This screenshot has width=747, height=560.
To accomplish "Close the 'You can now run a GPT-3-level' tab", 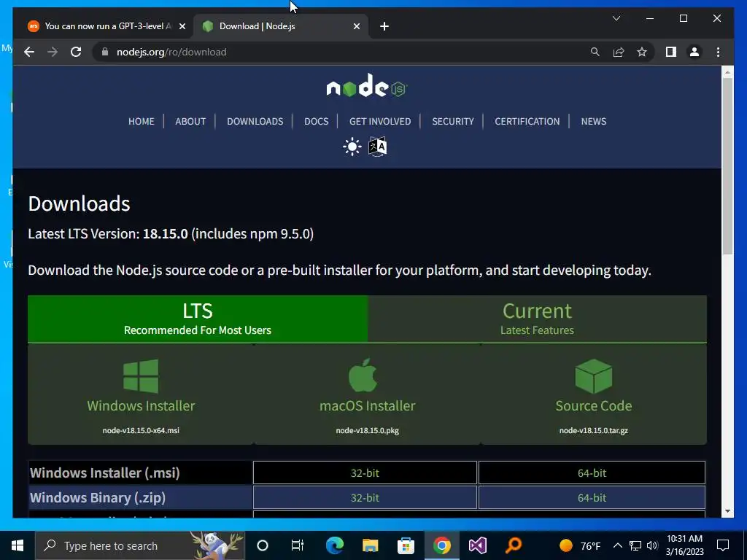I will [x=182, y=26].
